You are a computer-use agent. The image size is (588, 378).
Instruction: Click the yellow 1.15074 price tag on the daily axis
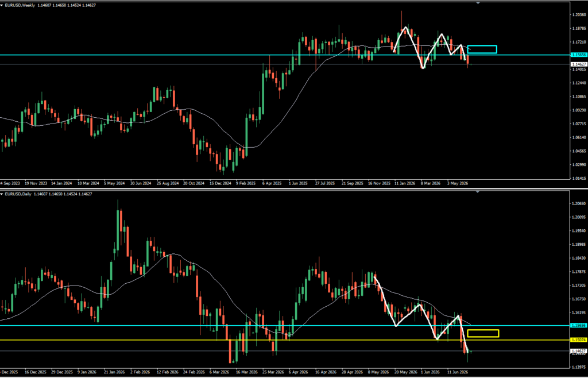(x=578, y=340)
